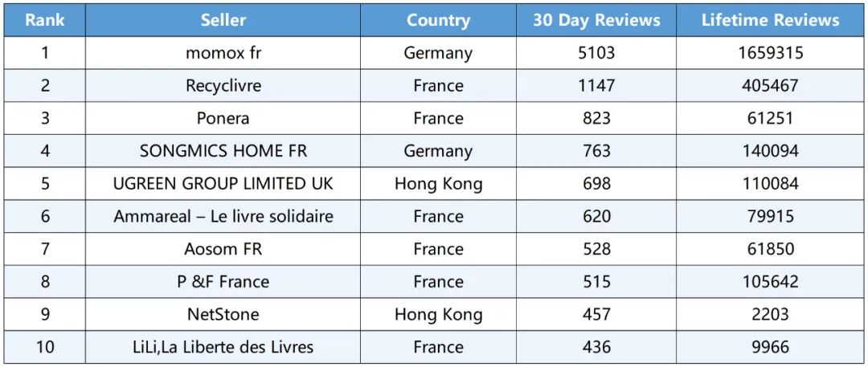
Task: Click the Rank column header
Action: point(45,20)
